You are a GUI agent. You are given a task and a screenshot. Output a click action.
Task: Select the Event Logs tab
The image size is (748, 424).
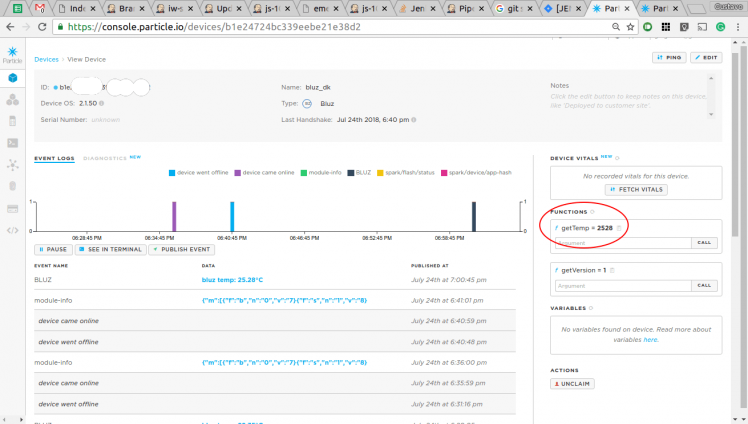tap(54, 158)
